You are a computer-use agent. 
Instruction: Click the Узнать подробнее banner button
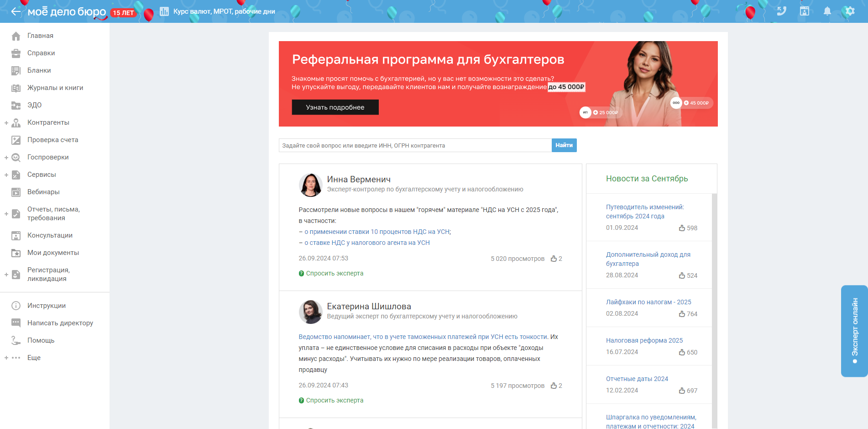[x=335, y=107]
